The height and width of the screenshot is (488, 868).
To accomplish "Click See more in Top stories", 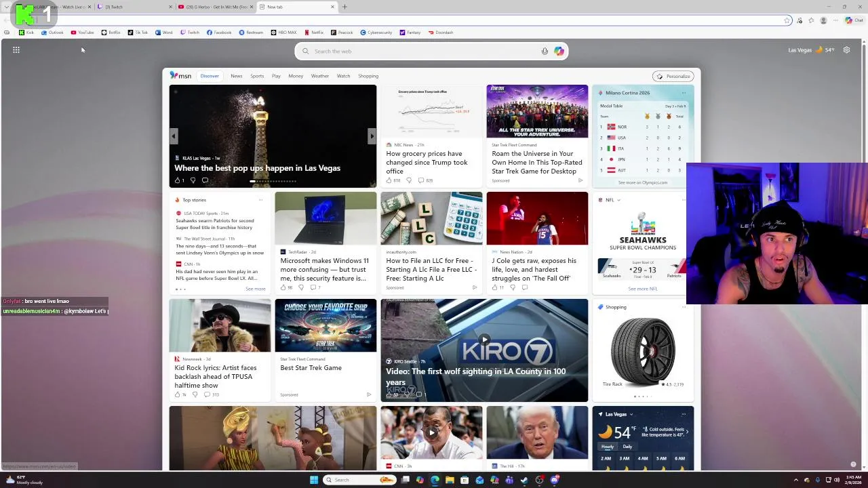I will click(255, 289).
